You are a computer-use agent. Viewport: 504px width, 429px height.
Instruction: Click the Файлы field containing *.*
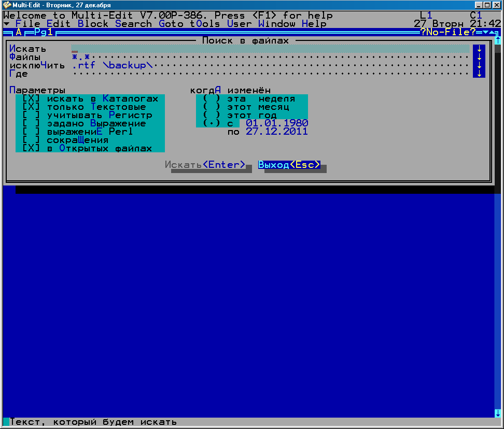click(270, 57)
